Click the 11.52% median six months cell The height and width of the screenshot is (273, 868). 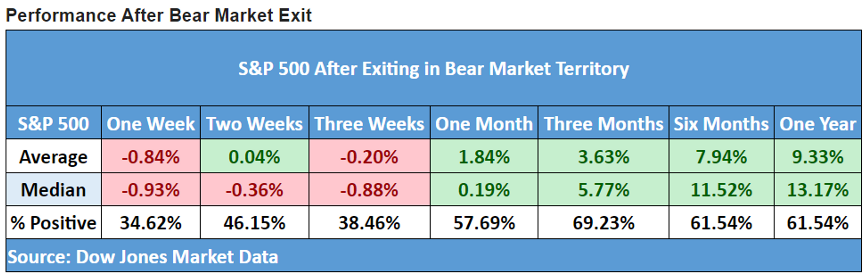pyautogui.click(x=721, y=190)
